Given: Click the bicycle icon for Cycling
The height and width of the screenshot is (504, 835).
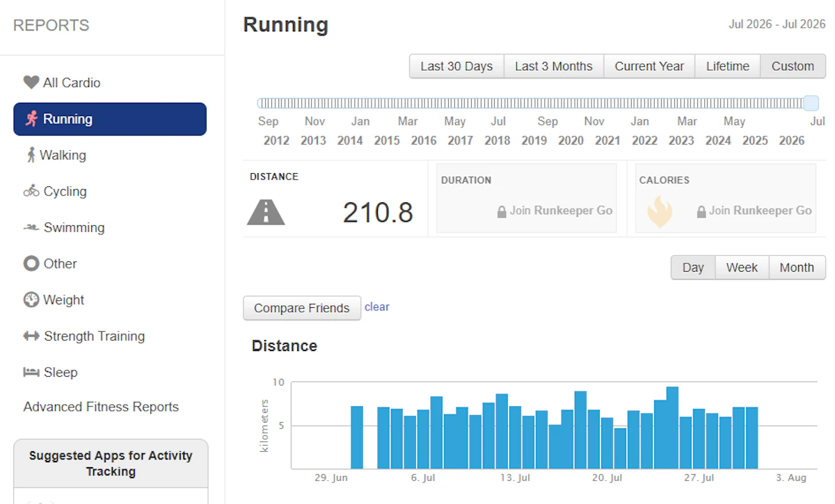Looking at the screenshot, I should click(x=31, y=191).
